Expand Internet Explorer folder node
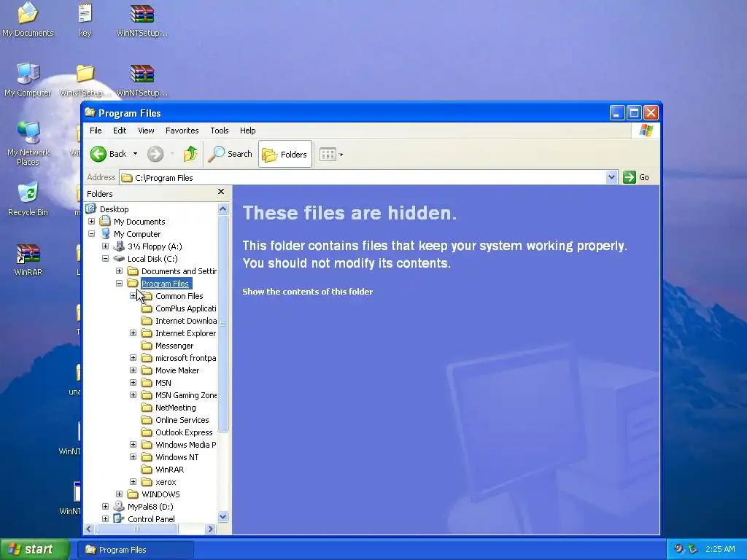747x560 pixels. (x=133, y=332)
